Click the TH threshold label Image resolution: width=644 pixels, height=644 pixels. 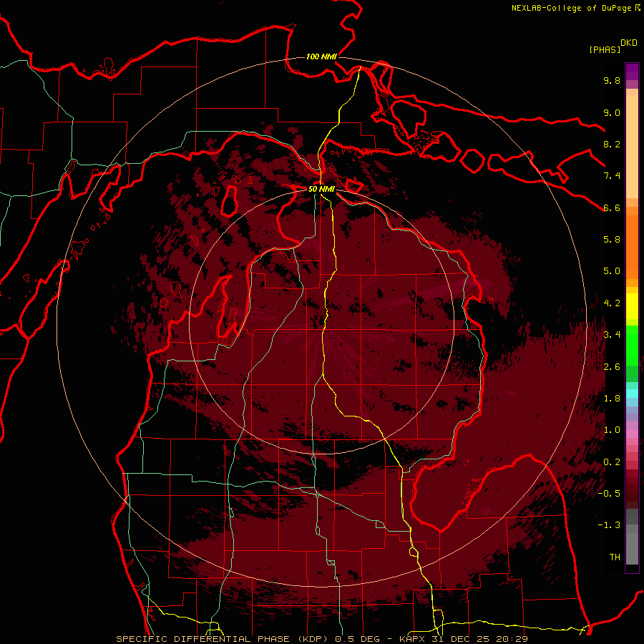click(x=615, y=557)
